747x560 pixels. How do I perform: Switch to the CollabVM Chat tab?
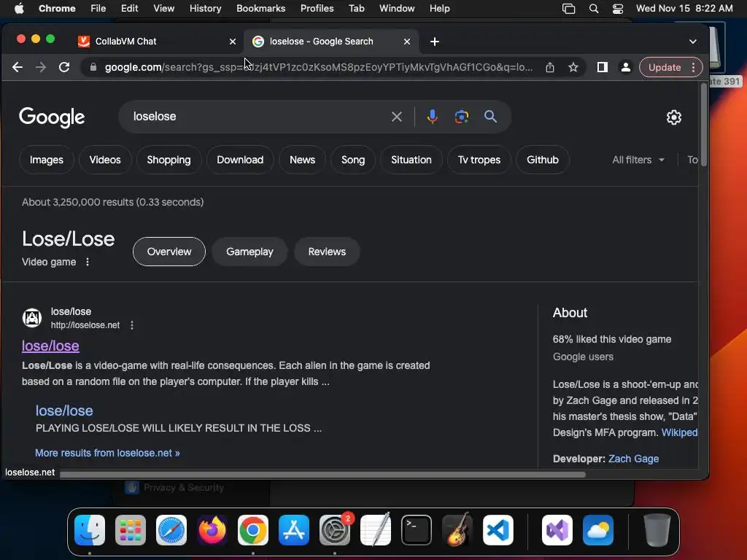[125, 42]
